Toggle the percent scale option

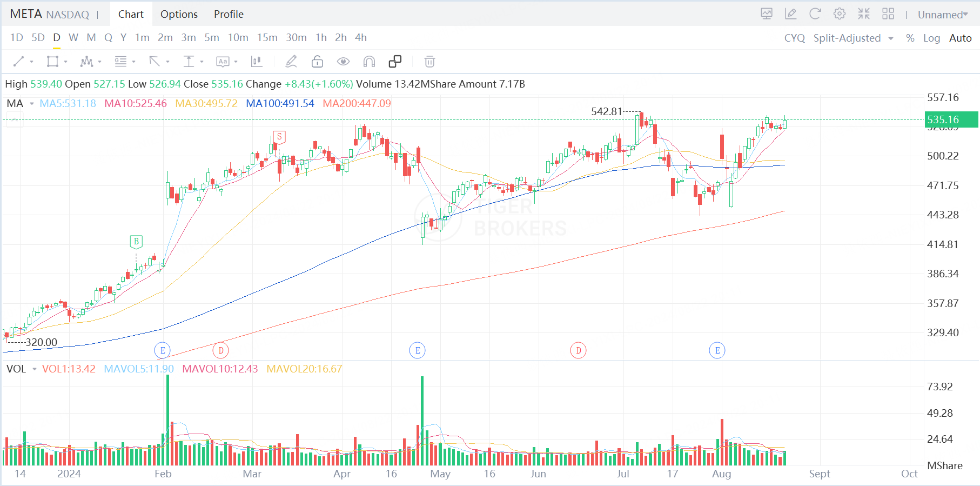pyautogui.click(x=910, y=38)
